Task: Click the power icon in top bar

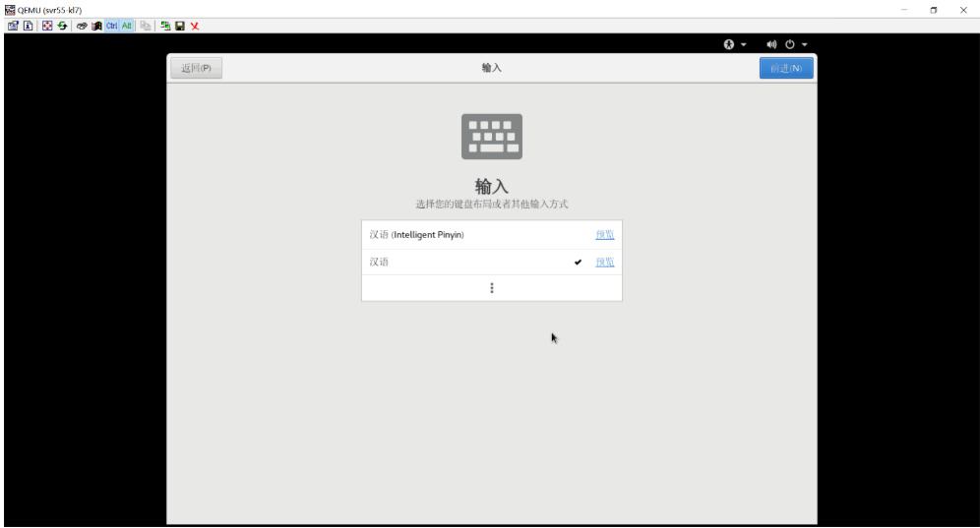Action: pos(790,44)
